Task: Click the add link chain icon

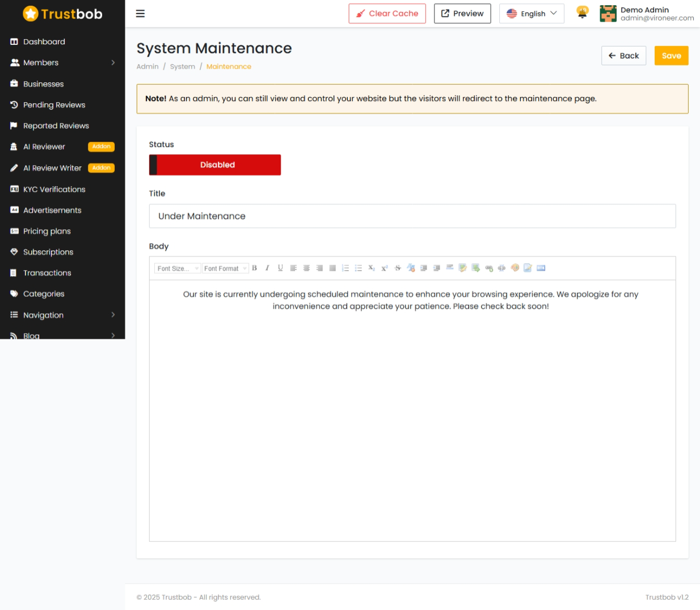Action: [x=489, y=268]
